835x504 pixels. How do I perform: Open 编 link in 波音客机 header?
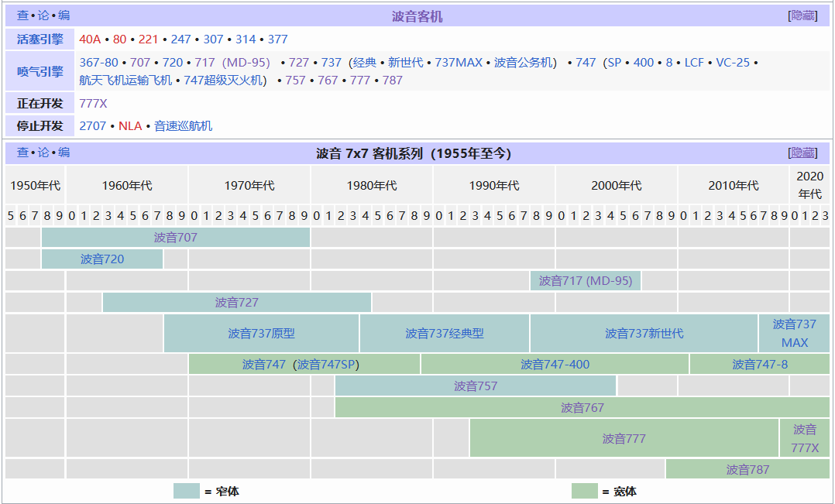tap(64, 15)
